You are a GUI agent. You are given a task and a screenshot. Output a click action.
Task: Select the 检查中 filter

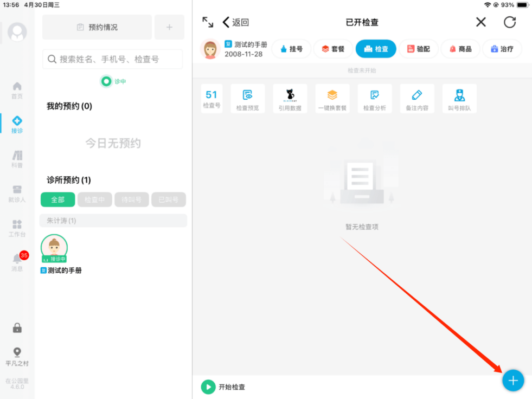94,200
